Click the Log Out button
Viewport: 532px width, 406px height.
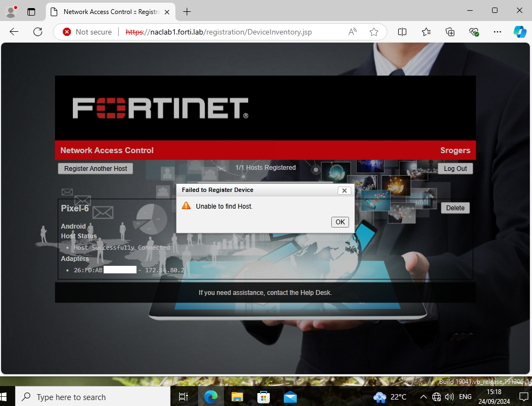click(x=455, y=169)
